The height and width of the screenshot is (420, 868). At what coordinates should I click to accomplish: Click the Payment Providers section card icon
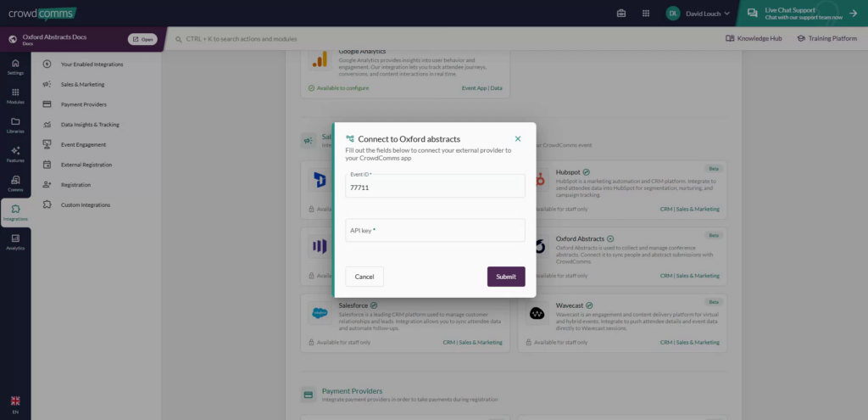point(309,395)
